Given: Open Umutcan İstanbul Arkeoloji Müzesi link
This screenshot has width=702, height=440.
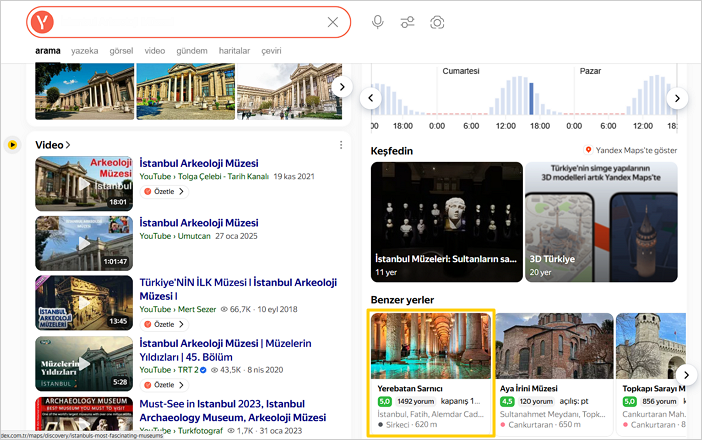Looking at the screenshot, I should coord(199,222).
